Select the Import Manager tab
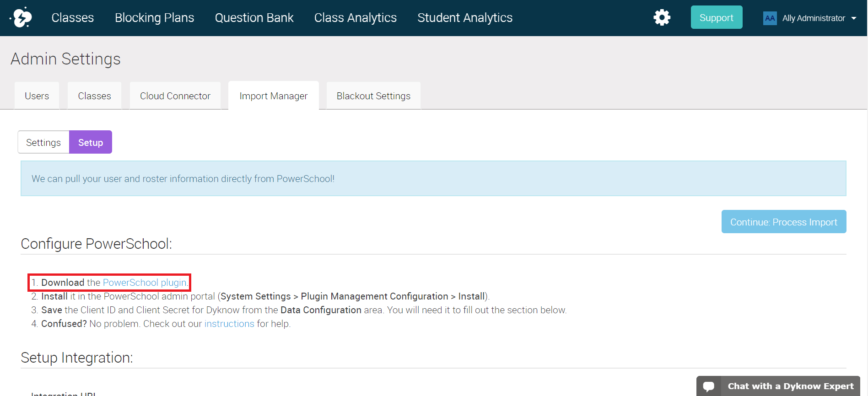Screen dimensions: 868x396 pos(273,96)
